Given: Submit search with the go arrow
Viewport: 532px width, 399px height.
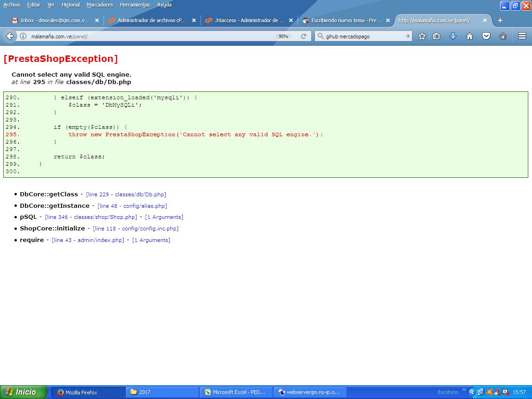Looking at the screenshot, I should tap(407, 36).
